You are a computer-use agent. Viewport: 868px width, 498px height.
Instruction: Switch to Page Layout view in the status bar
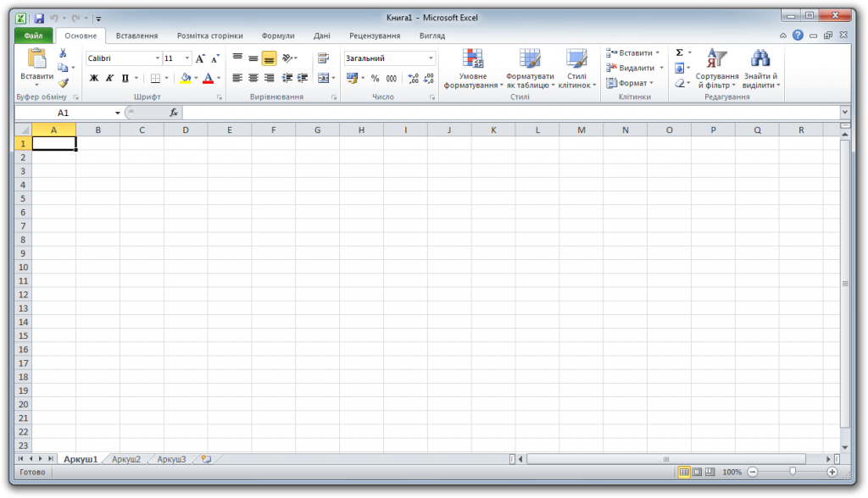[x=697, y=472]
